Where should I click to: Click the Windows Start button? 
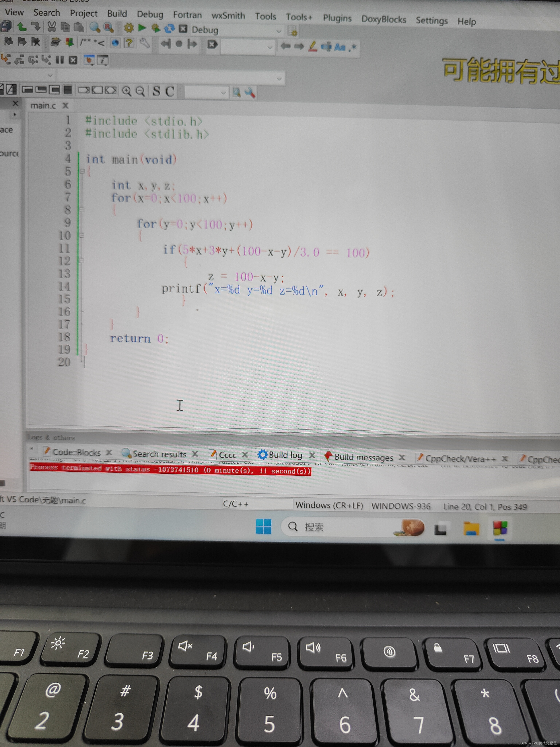pyautogui.click(x=263, y=527)
